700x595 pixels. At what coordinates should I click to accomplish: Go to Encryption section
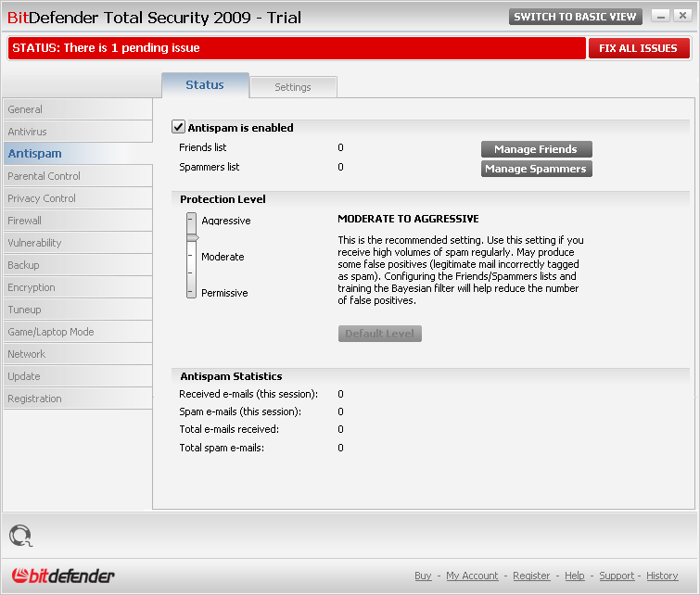tap(78, 287)
